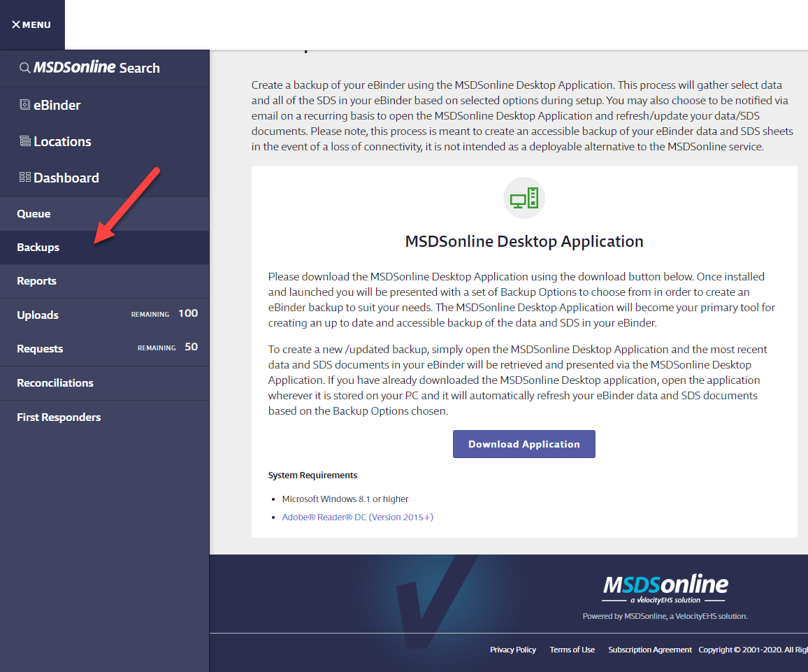Click the Locations list icon
Viewport: 808px width, 672px height.
[x=24, y=141]
